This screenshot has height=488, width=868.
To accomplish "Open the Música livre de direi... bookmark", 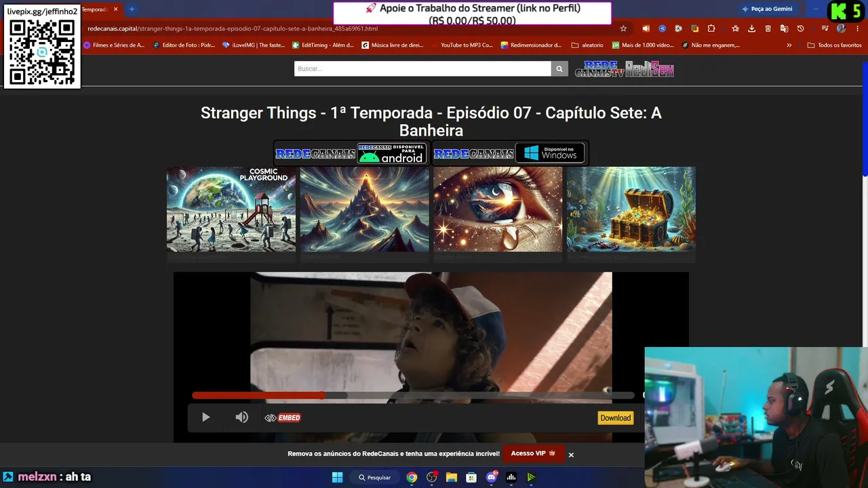I will 393,45.
